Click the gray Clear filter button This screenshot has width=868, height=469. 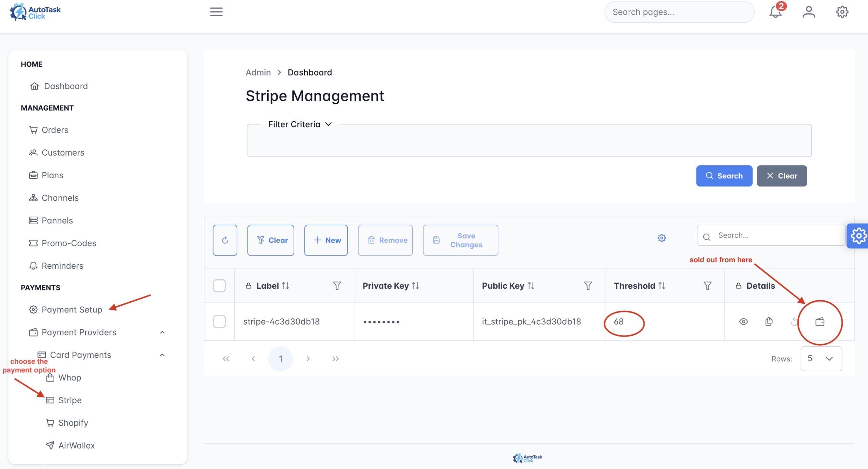782,176
